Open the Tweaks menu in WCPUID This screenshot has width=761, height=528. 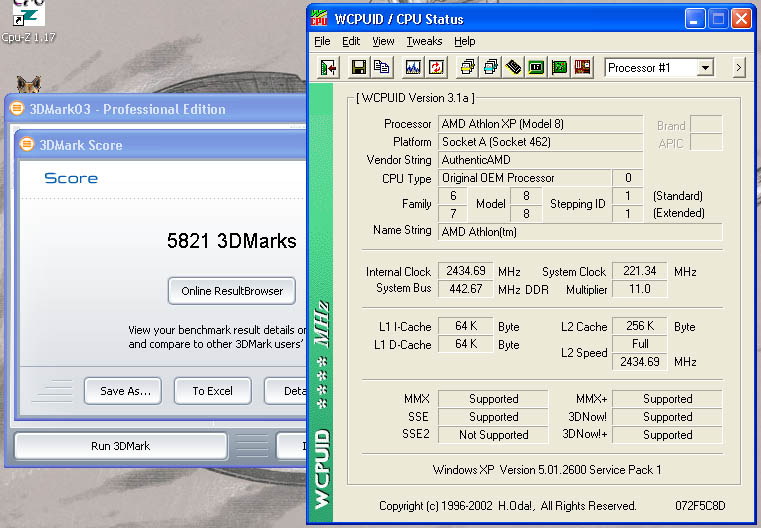click(x=424, y=41)
